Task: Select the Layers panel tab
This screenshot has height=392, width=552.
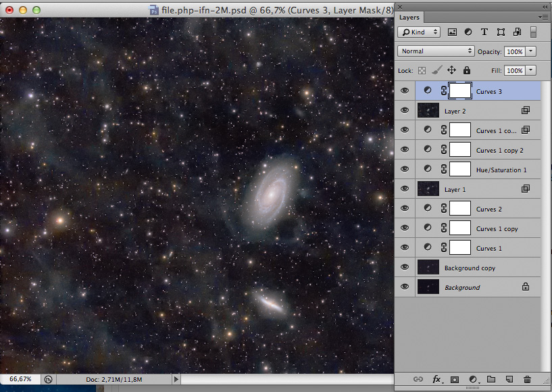Action: [409, 17]
